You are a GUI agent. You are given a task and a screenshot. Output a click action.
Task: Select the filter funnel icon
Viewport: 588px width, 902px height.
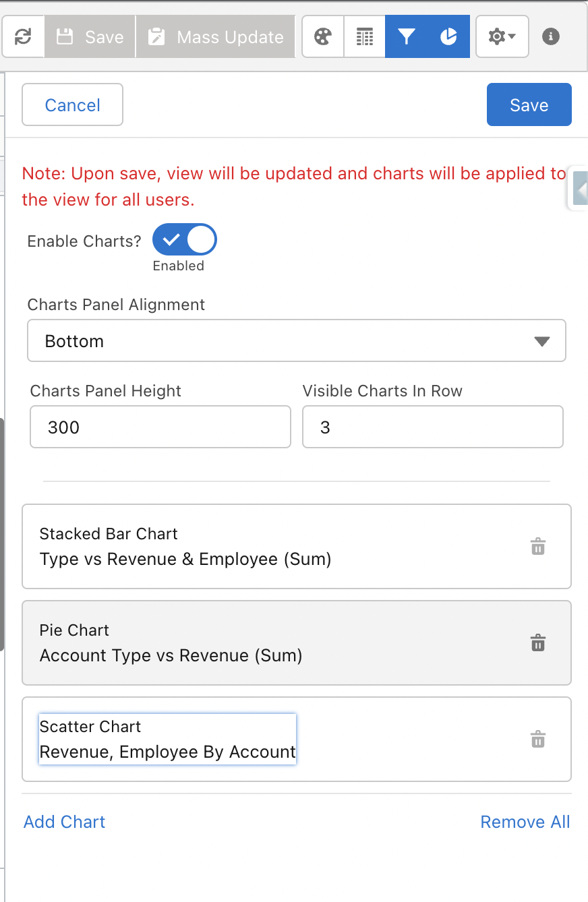click(407, 36)
